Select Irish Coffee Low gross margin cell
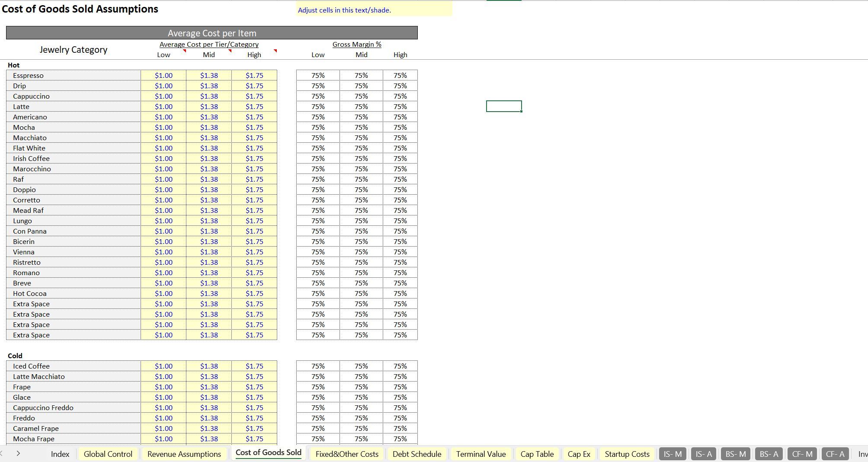This screenshot has height=462, width=868. point(318,158)
